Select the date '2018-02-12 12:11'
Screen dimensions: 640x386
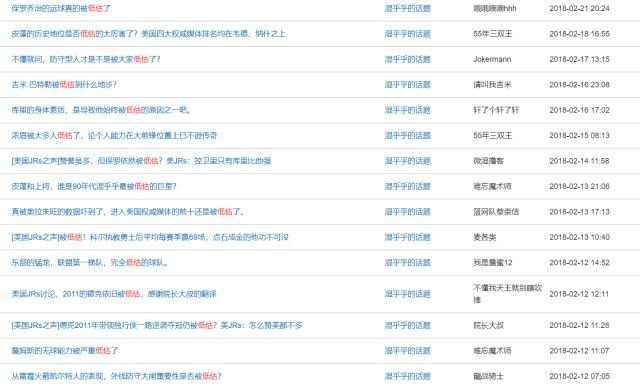(580, 294)
